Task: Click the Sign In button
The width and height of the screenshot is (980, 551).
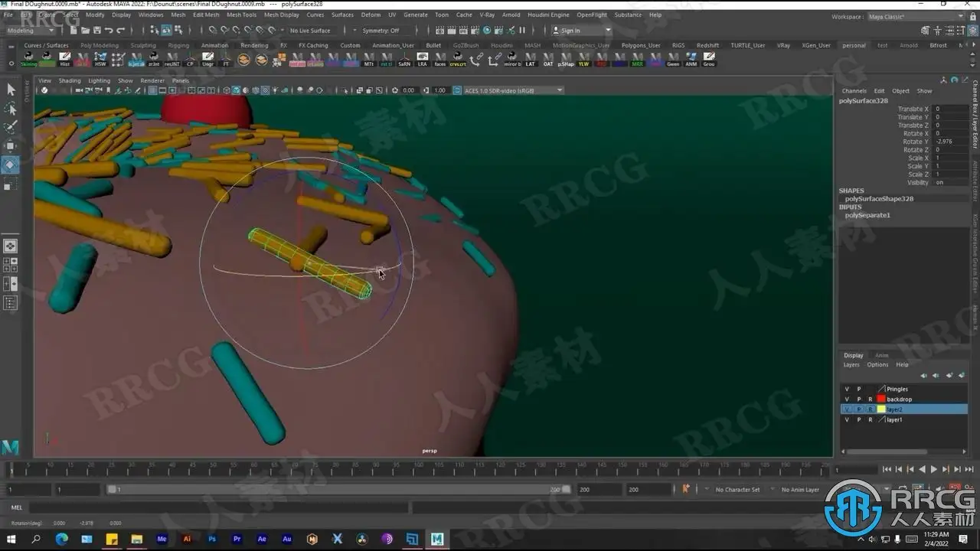Action: (570, 31)
